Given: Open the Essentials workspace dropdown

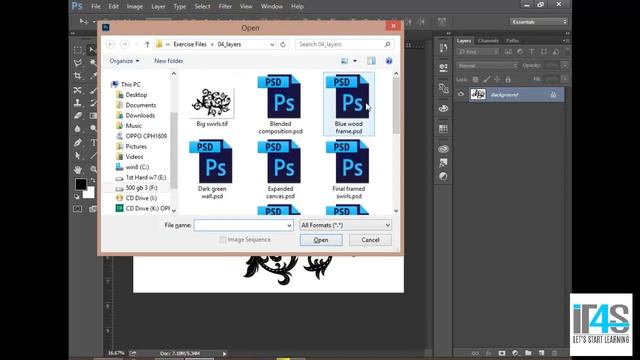Looking at the screenshot, I should click(538, 22).
